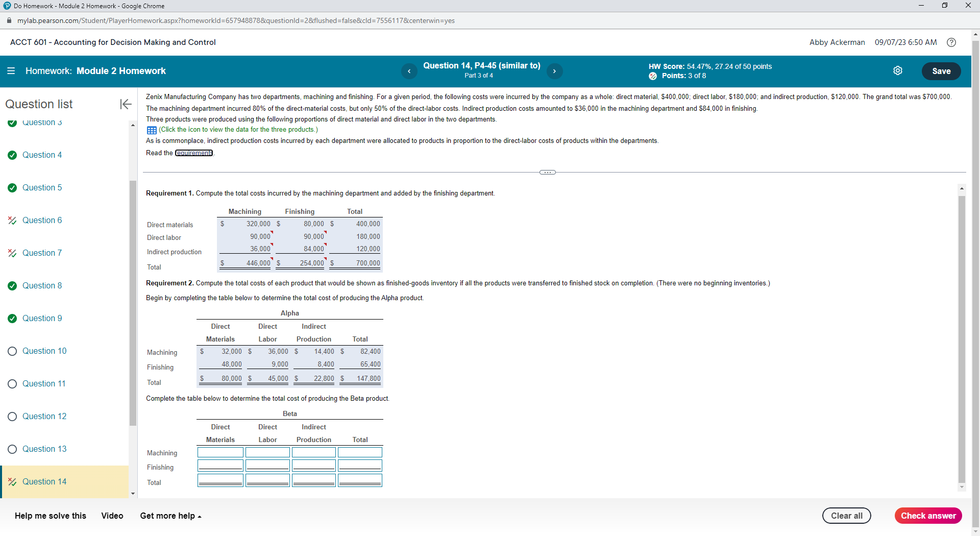
Task: Open the help question mark icon
Action: [951, 42]
